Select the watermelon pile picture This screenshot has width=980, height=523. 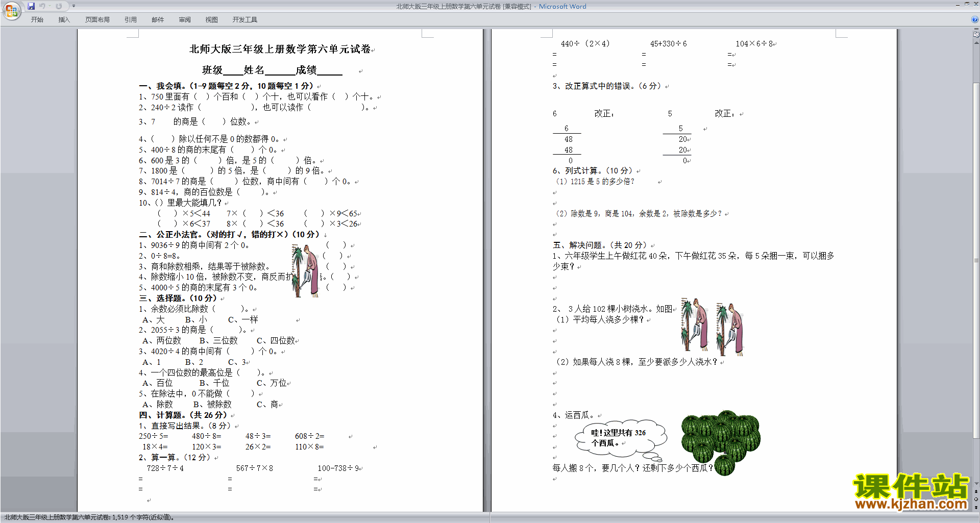click(721, 443)
